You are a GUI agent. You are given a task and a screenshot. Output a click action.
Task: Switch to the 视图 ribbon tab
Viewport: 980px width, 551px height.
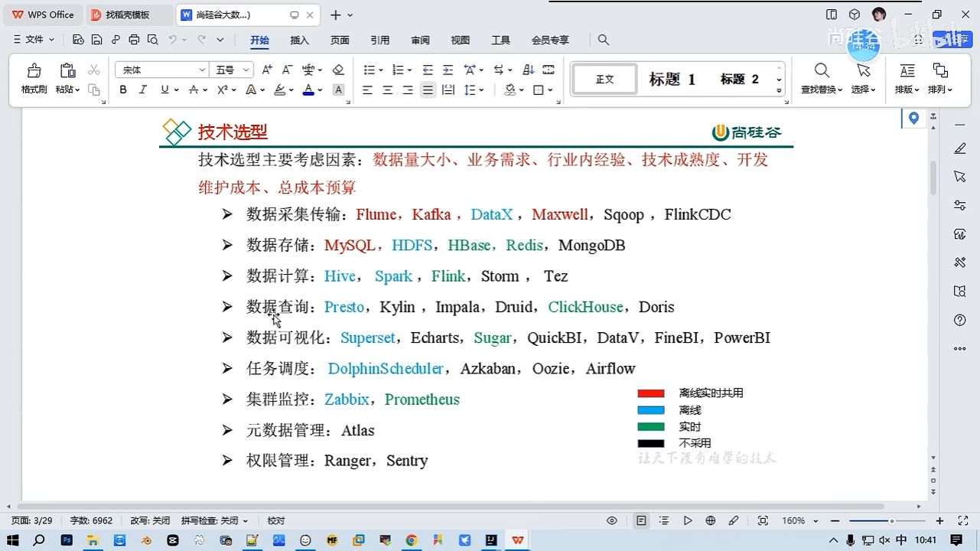tap(461, 40)
